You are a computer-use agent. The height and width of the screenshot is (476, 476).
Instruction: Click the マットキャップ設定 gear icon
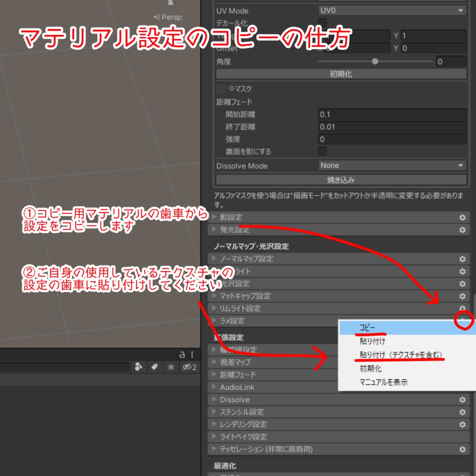462,296
